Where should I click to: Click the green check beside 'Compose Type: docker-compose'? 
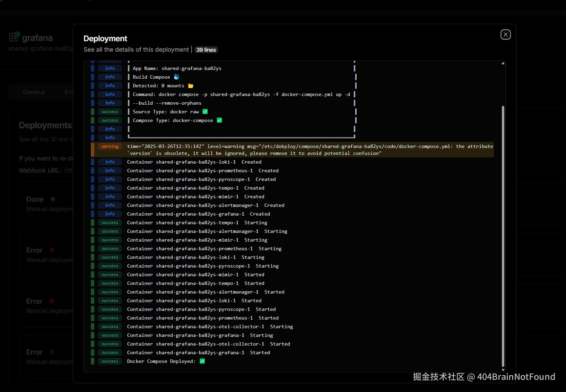[x=219, y=120]
